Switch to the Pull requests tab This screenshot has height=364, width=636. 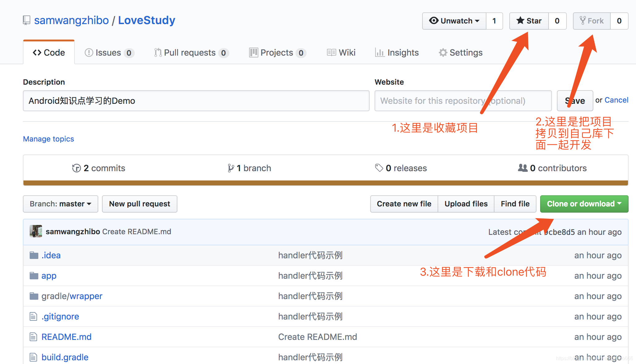(x=191, y=53)
